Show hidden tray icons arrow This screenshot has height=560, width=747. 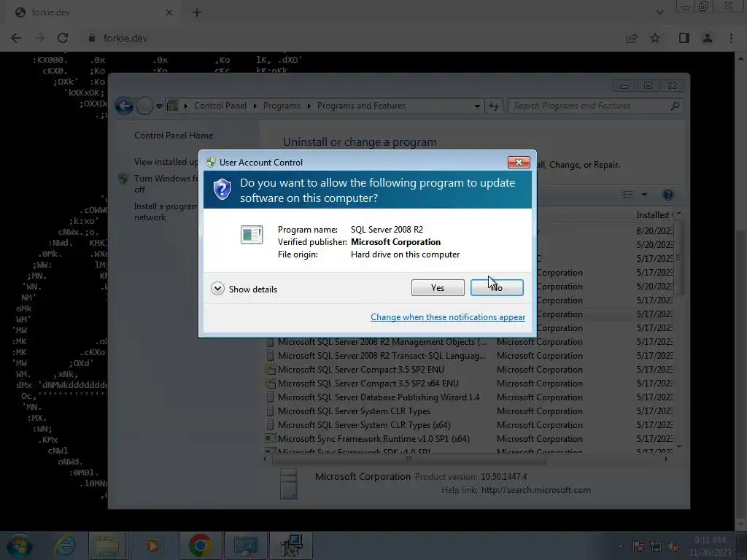tap(620, 546)
